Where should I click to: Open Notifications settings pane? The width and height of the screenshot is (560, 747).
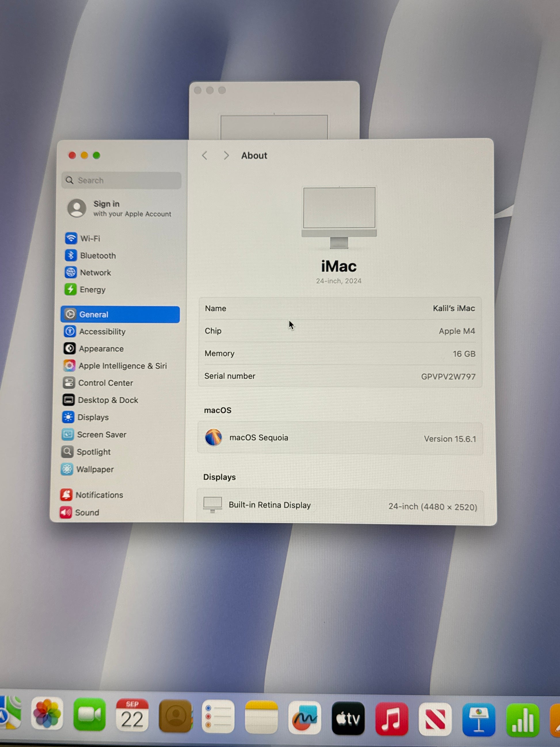99,495
